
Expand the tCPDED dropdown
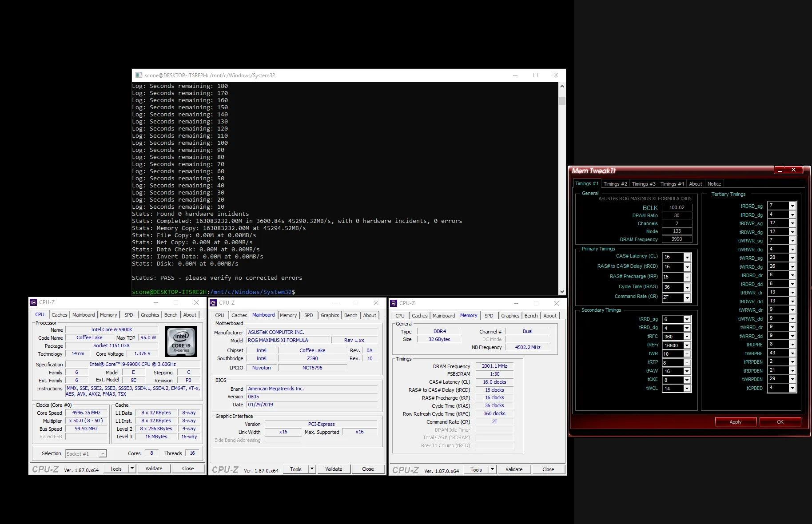(792, 388)
